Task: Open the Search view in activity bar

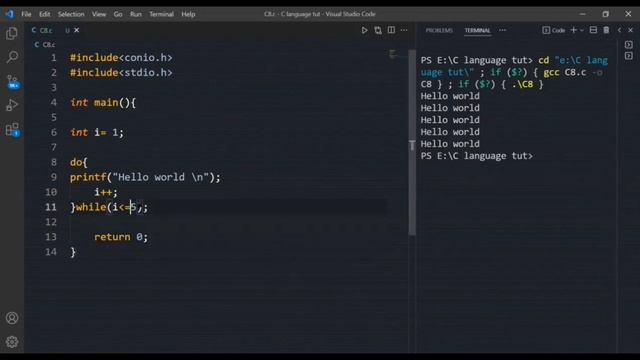Action: (x=12, y=57)
